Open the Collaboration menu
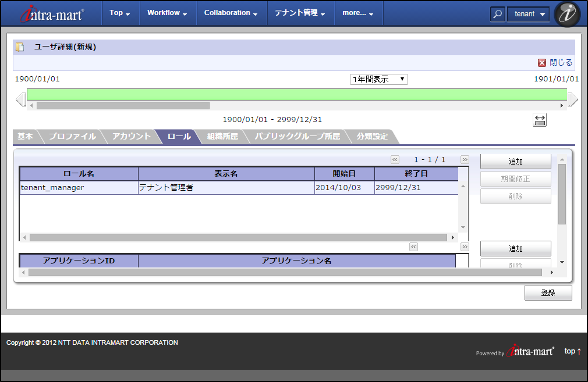 [231, 13]
